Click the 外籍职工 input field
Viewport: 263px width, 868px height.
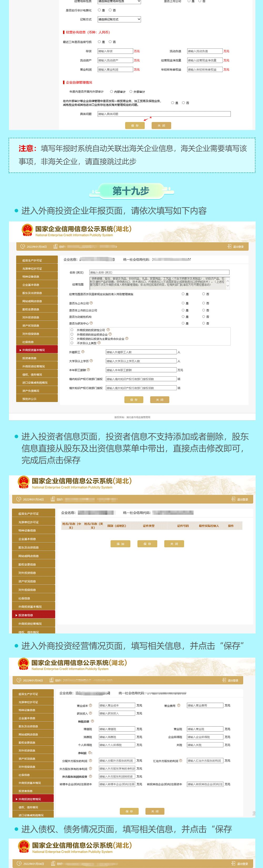tap(141, 352)
